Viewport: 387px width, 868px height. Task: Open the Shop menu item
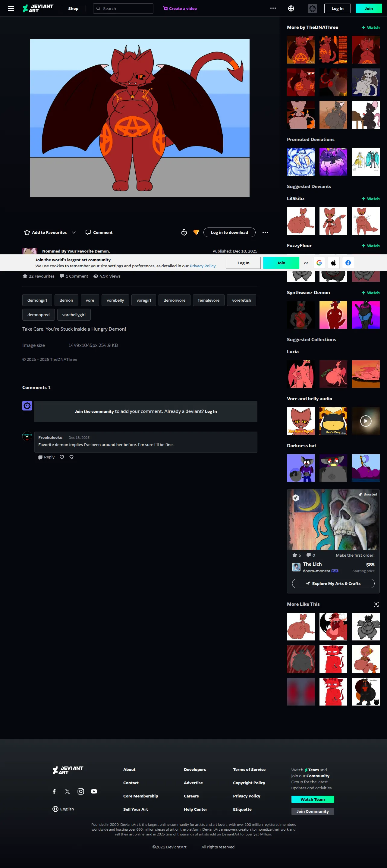tap(73, 8)
